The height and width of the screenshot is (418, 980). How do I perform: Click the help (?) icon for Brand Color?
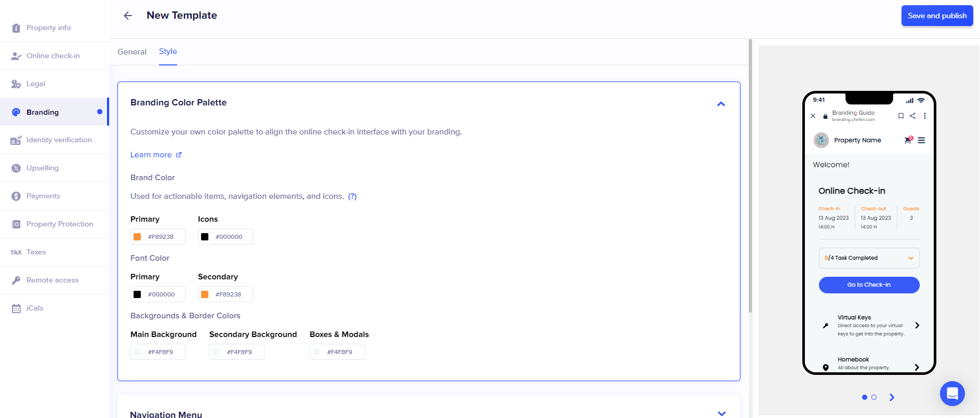352,196
